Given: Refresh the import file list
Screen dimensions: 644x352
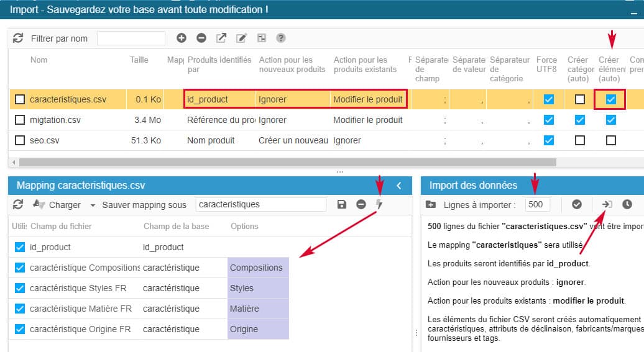Looking at the screenshot, I should coord(18,38).
